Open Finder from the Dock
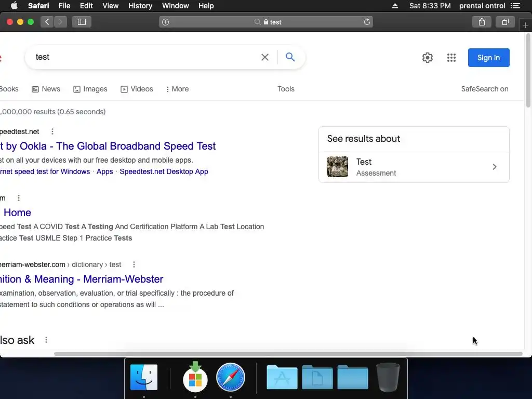 [144, 377]
